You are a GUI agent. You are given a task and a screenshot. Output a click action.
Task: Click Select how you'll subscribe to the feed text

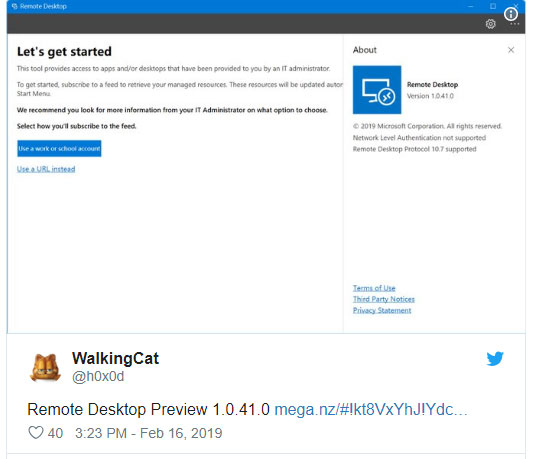point(76,126)
